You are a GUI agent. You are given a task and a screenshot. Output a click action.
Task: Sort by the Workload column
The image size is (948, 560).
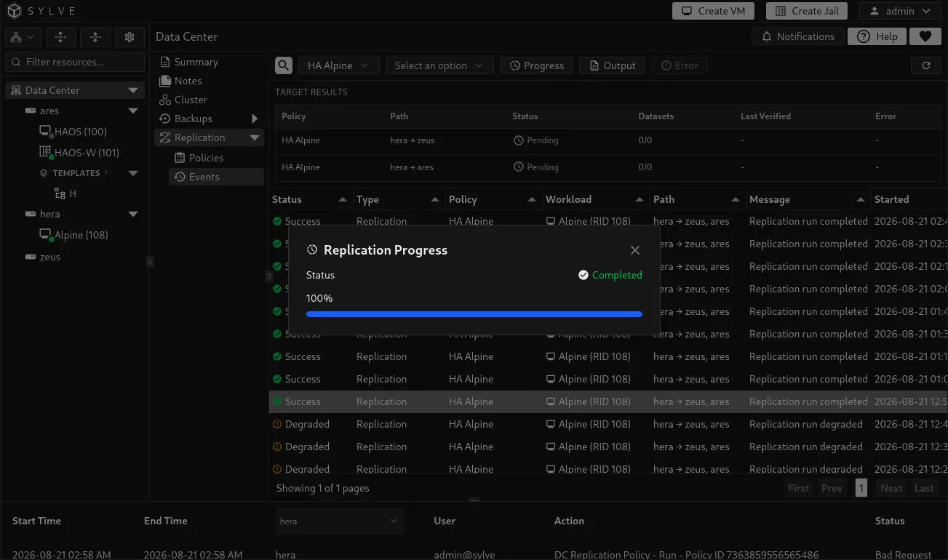[594, 199]
